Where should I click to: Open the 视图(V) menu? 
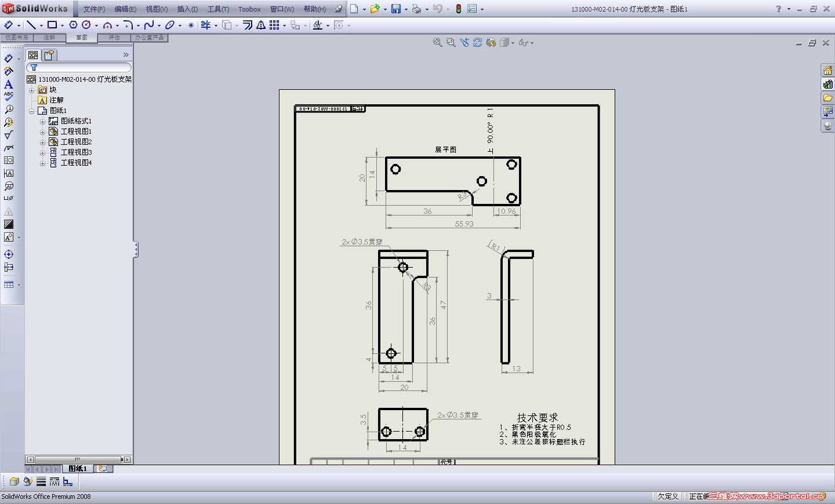(157, 9)
